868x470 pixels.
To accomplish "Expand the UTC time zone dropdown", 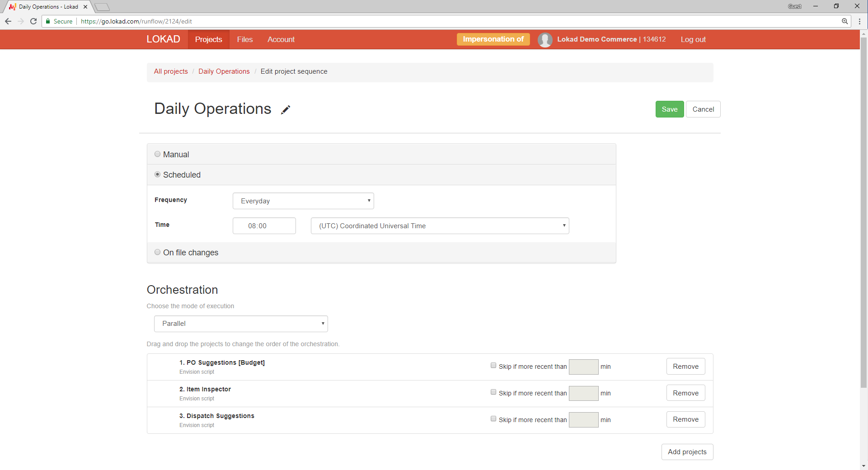I will pos(440,226).
